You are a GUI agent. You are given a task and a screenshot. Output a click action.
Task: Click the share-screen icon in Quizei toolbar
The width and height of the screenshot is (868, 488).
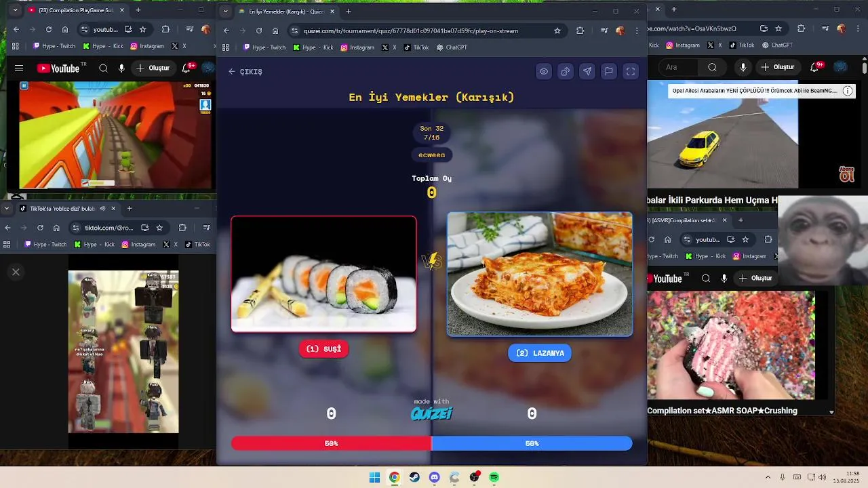566,71
